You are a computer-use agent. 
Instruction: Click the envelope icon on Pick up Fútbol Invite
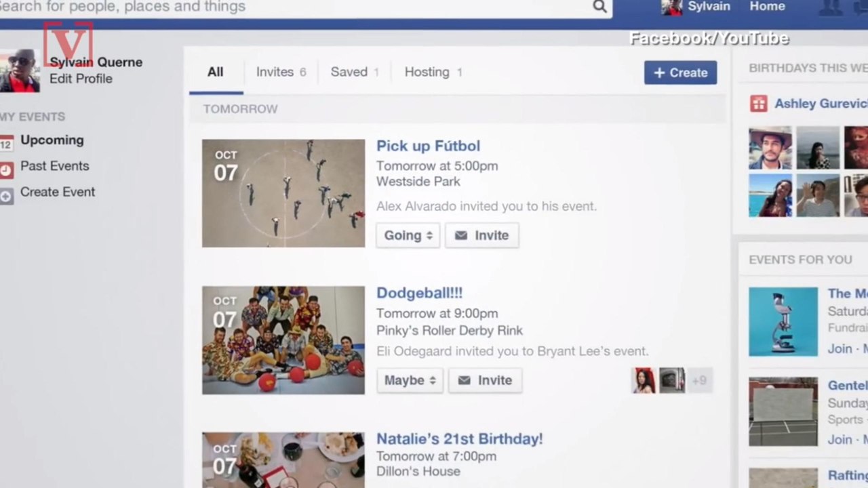coord(461,235)
